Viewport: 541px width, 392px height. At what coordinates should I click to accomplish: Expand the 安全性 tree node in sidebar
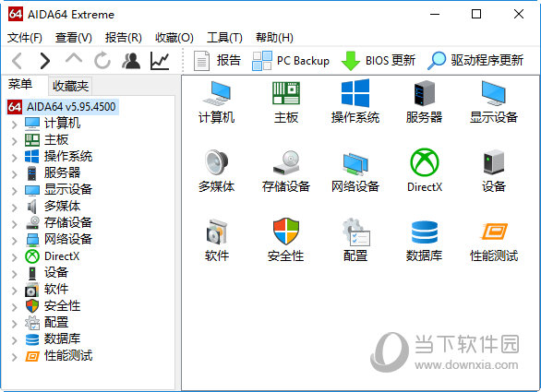pos(15,306)
